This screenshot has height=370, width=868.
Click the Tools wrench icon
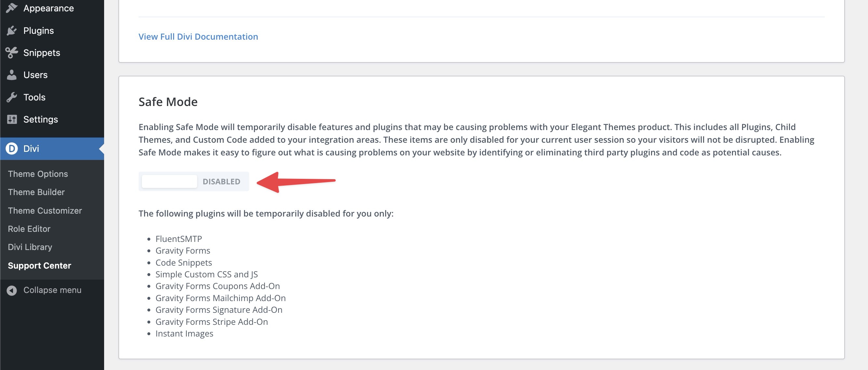pos(12,97)
